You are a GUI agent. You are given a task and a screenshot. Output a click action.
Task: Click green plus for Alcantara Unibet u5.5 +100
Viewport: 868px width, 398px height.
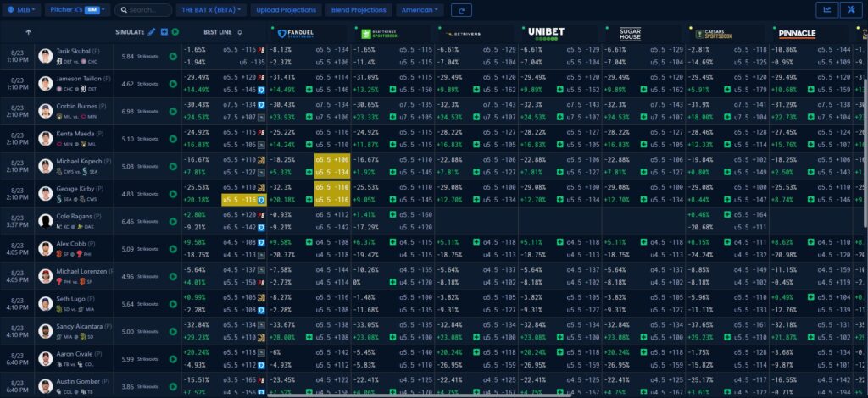(561, 337)
